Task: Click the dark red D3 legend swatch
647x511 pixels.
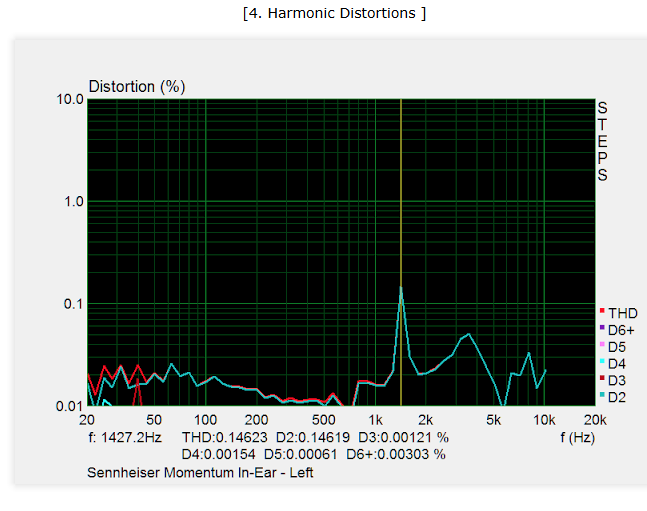Action: click(602, 378)
